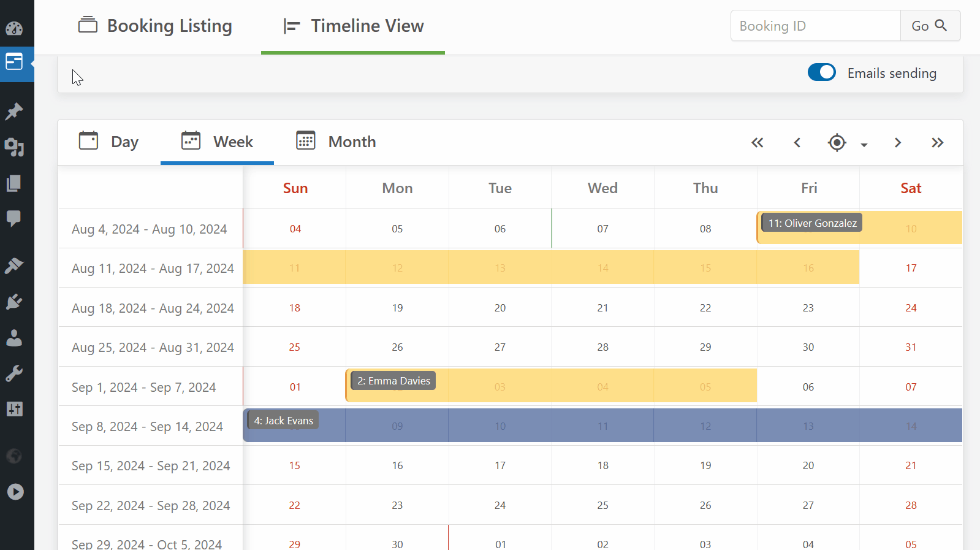Click the Go search button
The height and width of the screenshot is (550, 980).
(930, 26)
